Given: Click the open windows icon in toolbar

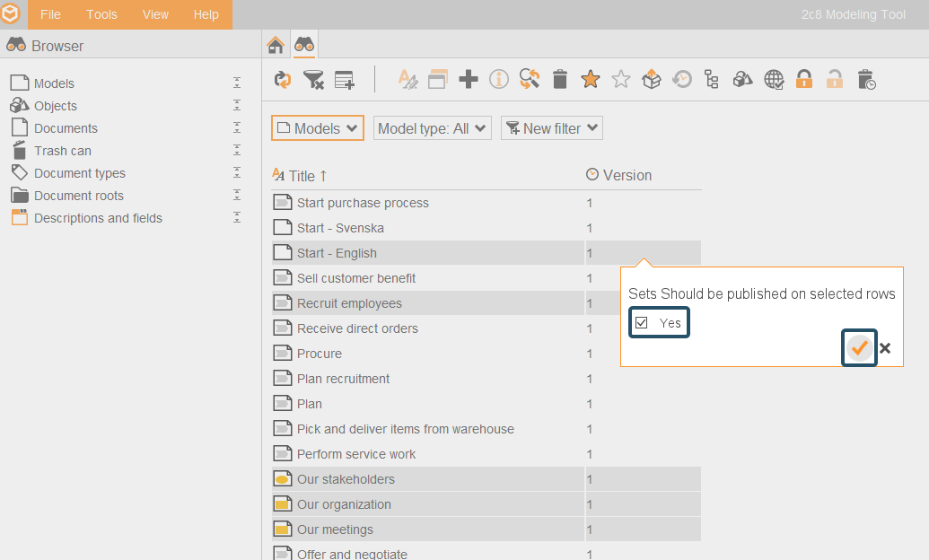Looking at the screenshot, I should pyautogui.click(x=438, y=79).
